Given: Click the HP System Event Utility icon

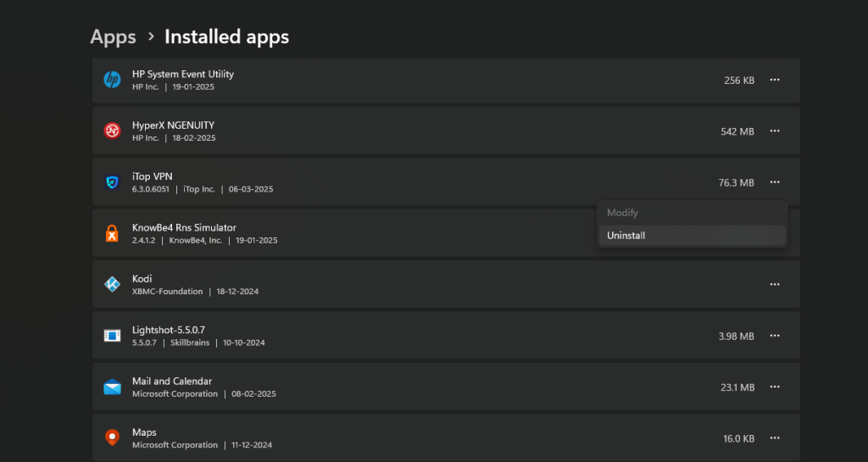Looking at the screenshot, I should [112, 81].
